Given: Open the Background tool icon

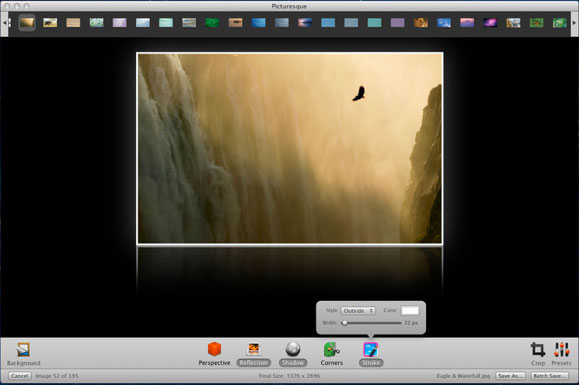Looking at the screenshot, I should tap(23, 350).
